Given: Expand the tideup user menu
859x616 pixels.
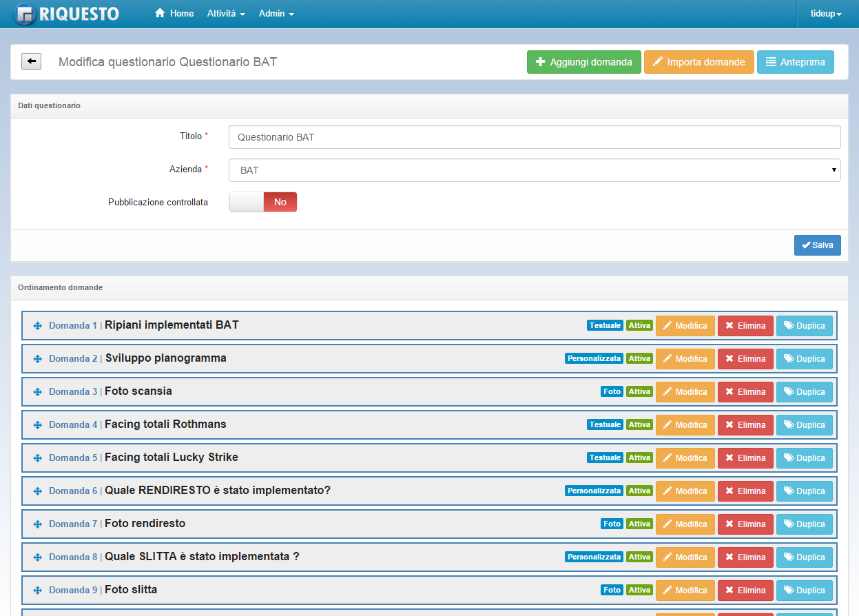Looking at the screenshot, I should pyautogui.click(x=826, y=14).
